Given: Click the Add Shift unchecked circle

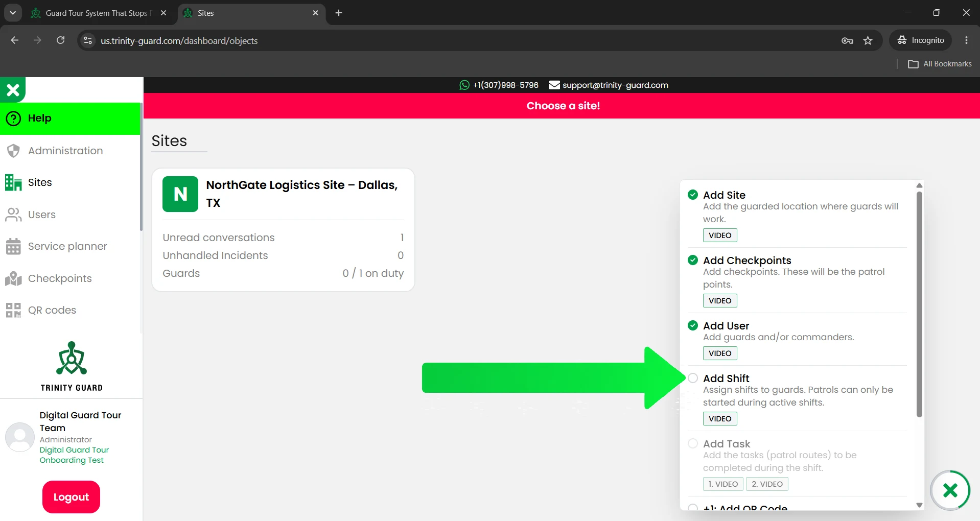Looking at the screenshot, I should (x=693, y=378).
